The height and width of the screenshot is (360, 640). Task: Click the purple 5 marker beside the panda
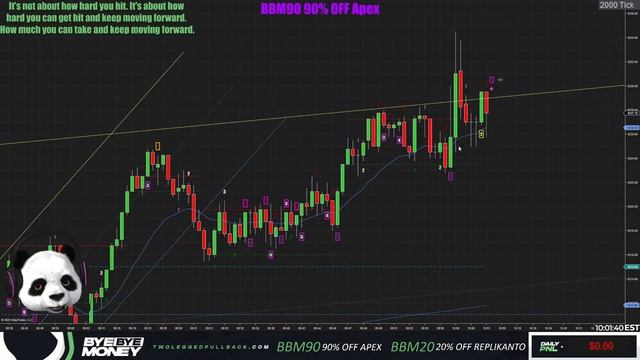pos(9,303)
